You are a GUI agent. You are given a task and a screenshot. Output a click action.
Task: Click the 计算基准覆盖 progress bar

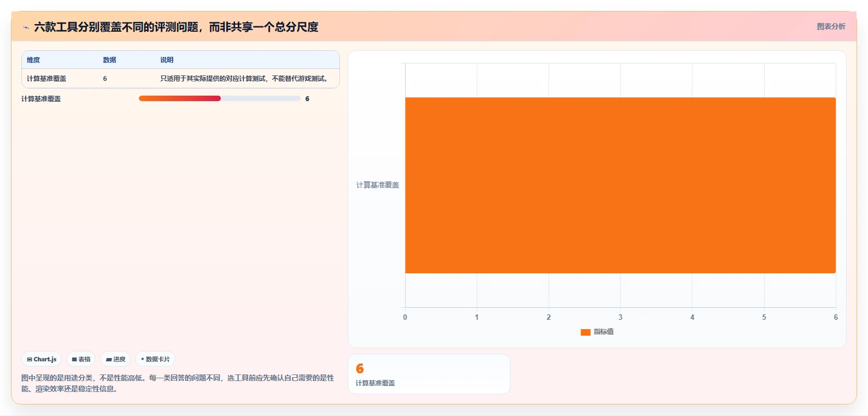[220, 98]
